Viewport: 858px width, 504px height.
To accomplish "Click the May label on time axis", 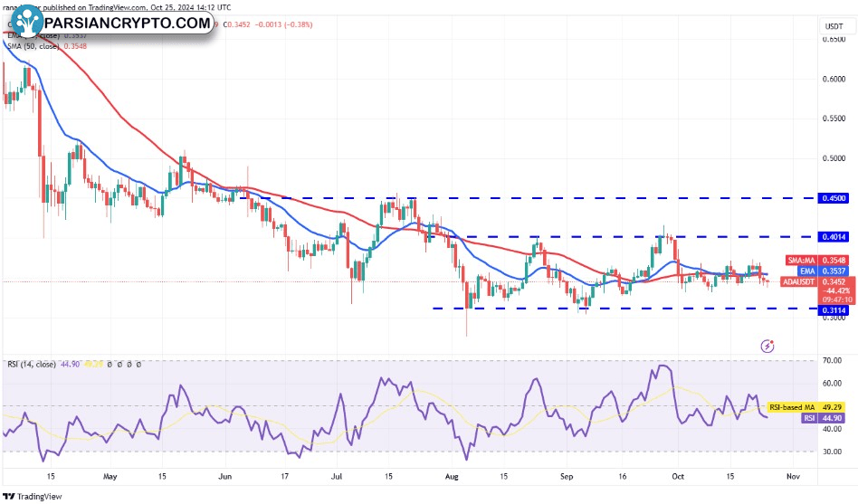I will (x=110, y=476).
